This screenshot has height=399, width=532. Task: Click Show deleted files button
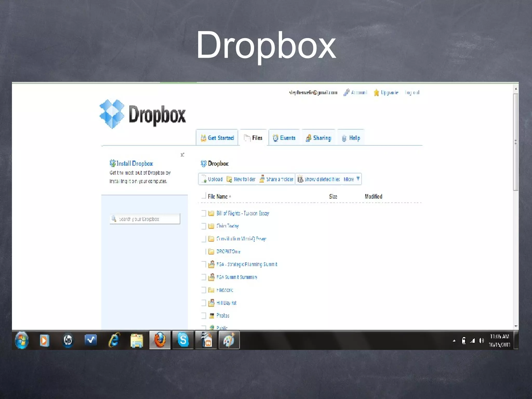pos(318,179)
